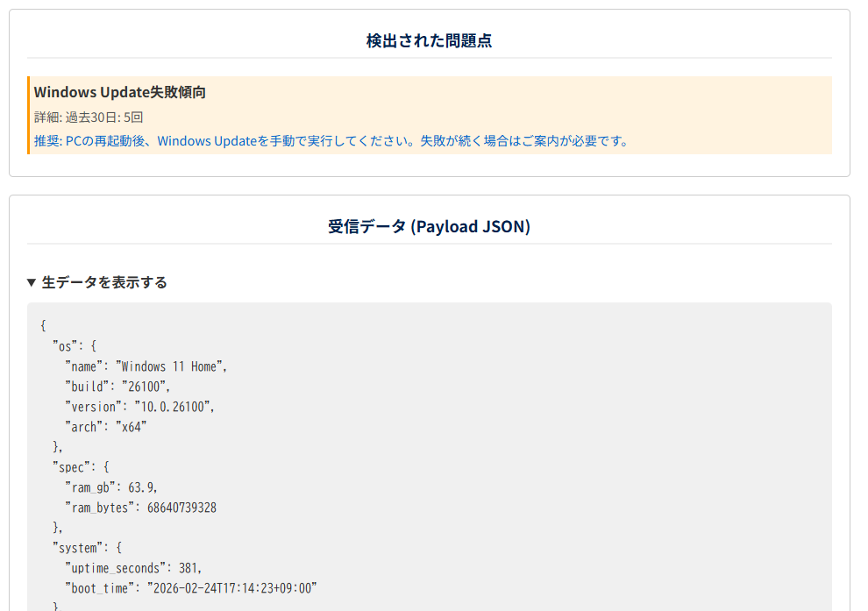
Task: Click the 詳細: 過去30日: 5回 line
Action: pos(88,117)
